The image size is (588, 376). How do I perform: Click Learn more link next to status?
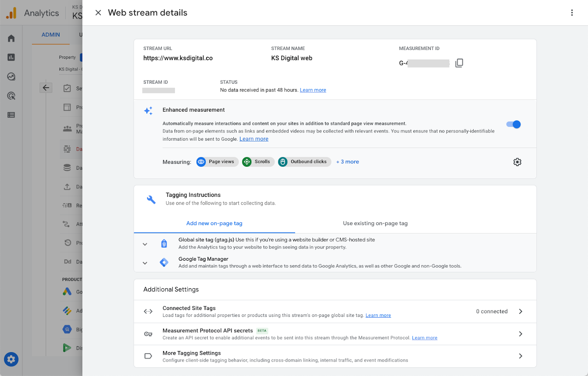(313, 90)
